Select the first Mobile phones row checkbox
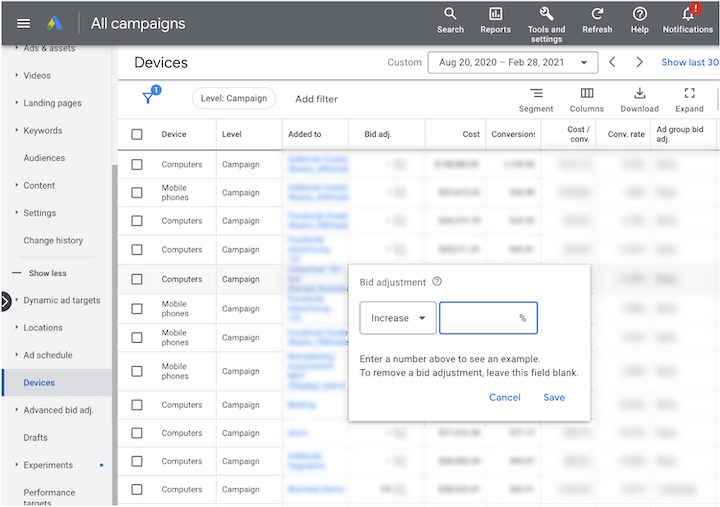 (x=137, y=192)
